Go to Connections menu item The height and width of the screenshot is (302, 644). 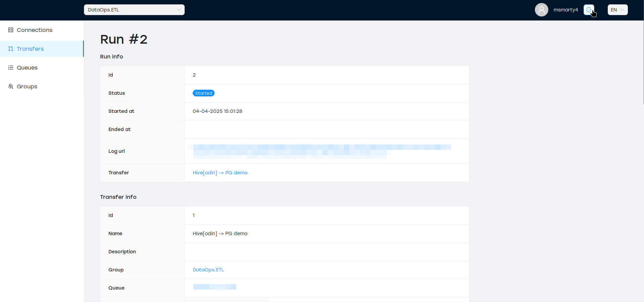[35, 30]
